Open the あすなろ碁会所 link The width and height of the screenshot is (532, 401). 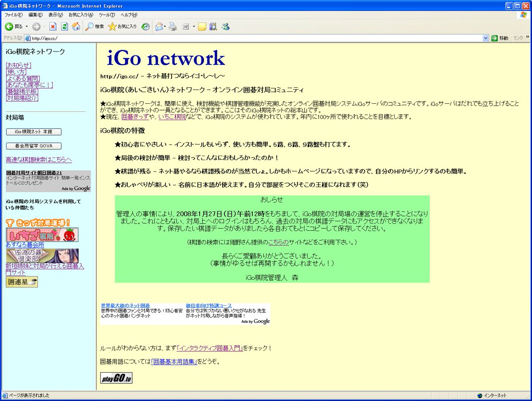(x=25, y=245)
